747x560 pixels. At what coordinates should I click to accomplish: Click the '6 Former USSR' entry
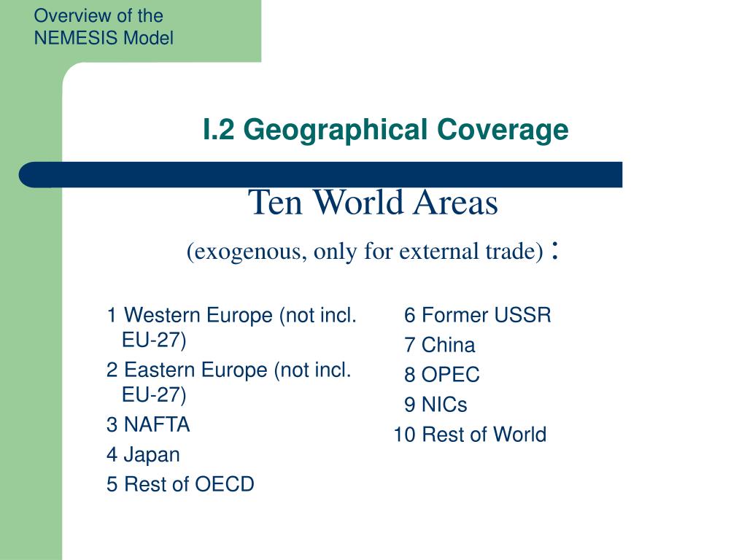(x=477, y=315)
